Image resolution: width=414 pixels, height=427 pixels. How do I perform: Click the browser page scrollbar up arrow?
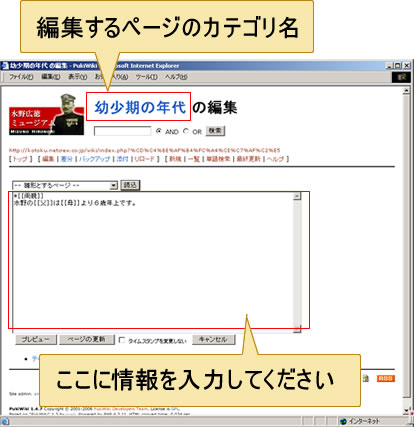[x=406, y=91]
